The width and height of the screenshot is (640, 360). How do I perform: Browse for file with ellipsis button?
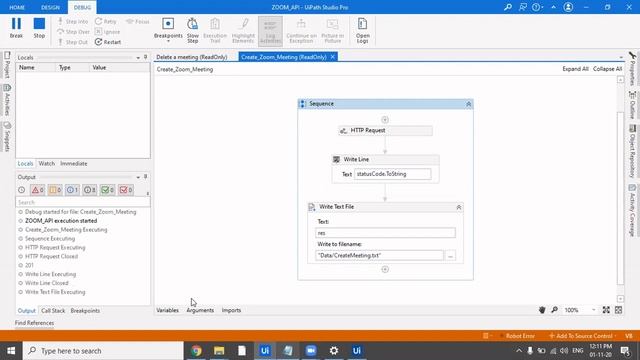(x=450, y=256)
